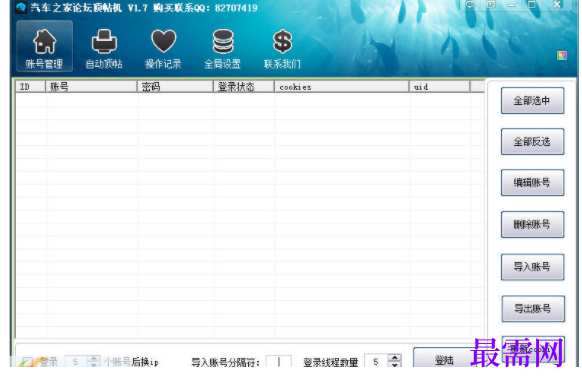Click the chat bubble icon in title bar
The height and width of the screenshot is (384, 582).
[x=470, y=5]
